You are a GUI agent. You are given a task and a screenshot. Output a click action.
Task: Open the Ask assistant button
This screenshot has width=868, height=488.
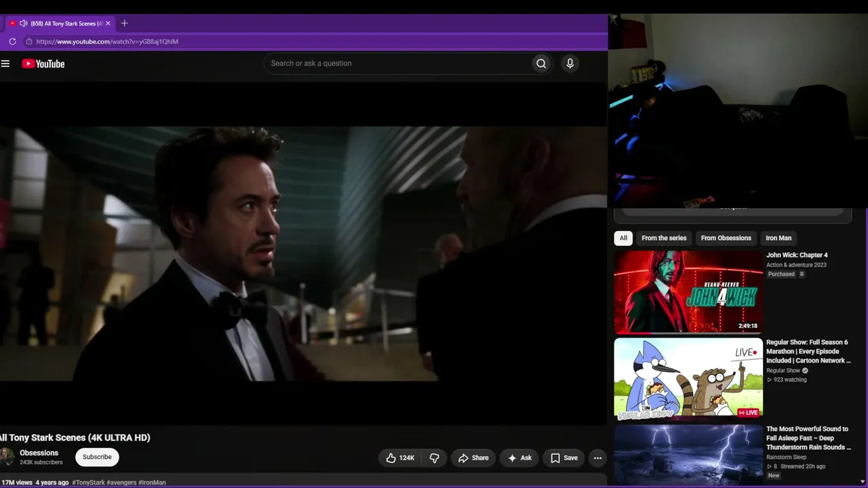tap(519, 458)
